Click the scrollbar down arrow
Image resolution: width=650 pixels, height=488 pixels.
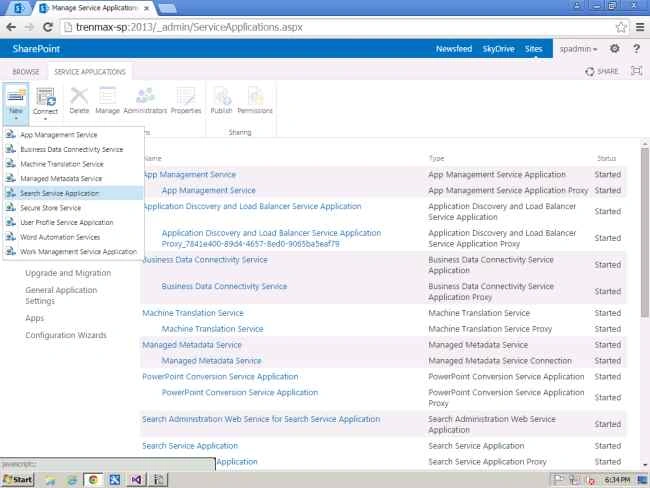[x=644, y=465]
